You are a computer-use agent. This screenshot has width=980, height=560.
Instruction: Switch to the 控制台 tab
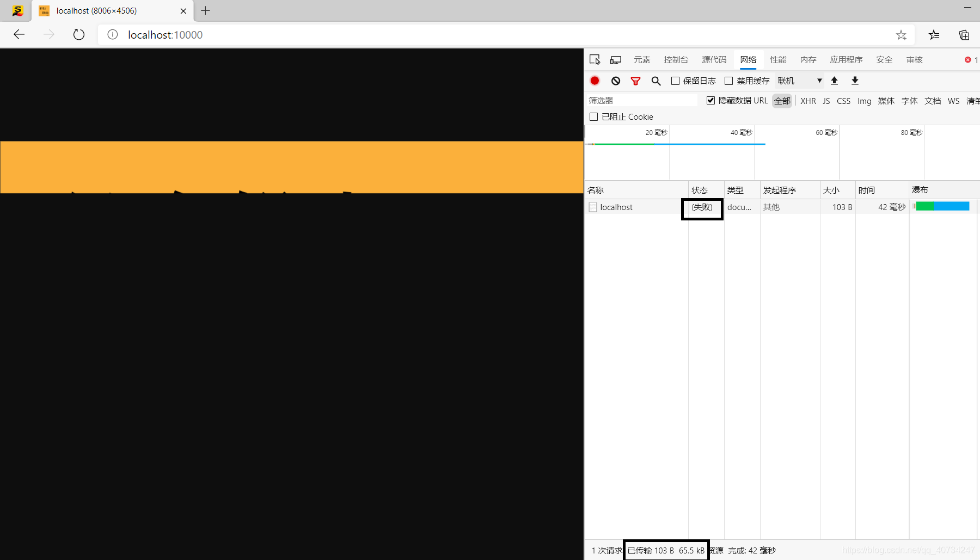(676, 60)
